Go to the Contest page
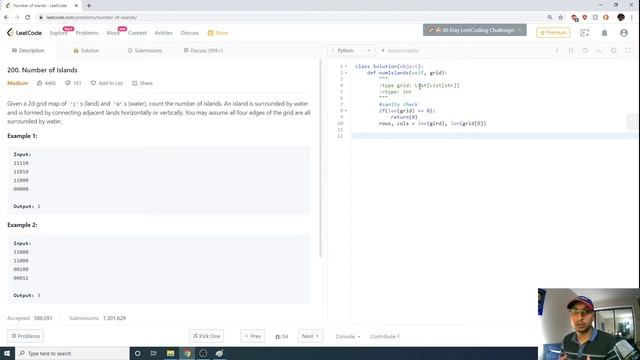640x360 pixels. [x=137, y=33]
